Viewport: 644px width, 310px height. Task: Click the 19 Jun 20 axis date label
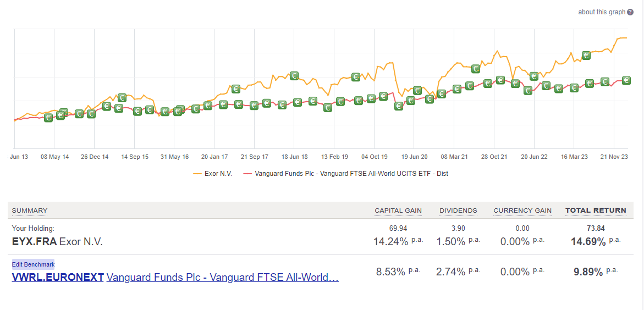[x=414, y=157]
